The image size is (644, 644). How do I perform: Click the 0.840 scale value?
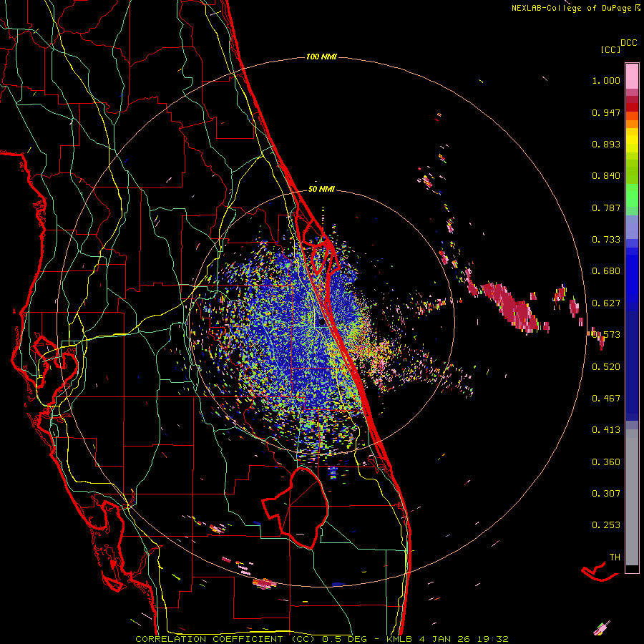click(606, 176)
